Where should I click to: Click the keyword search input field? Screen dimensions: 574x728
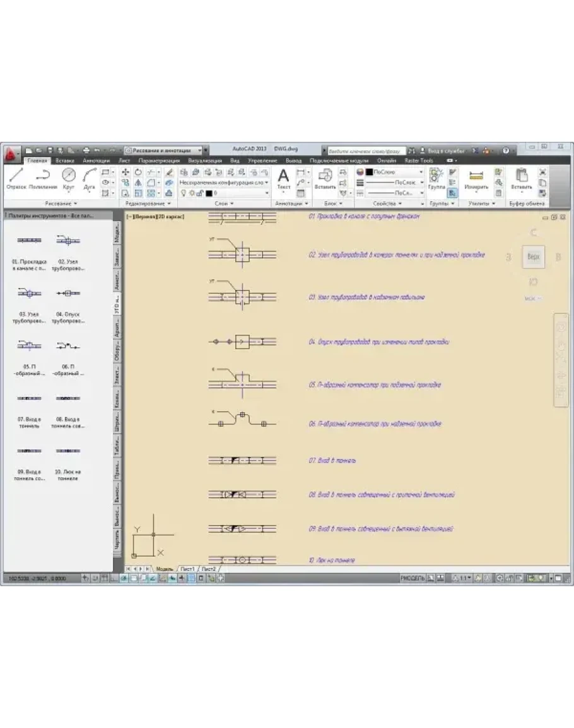366,151
